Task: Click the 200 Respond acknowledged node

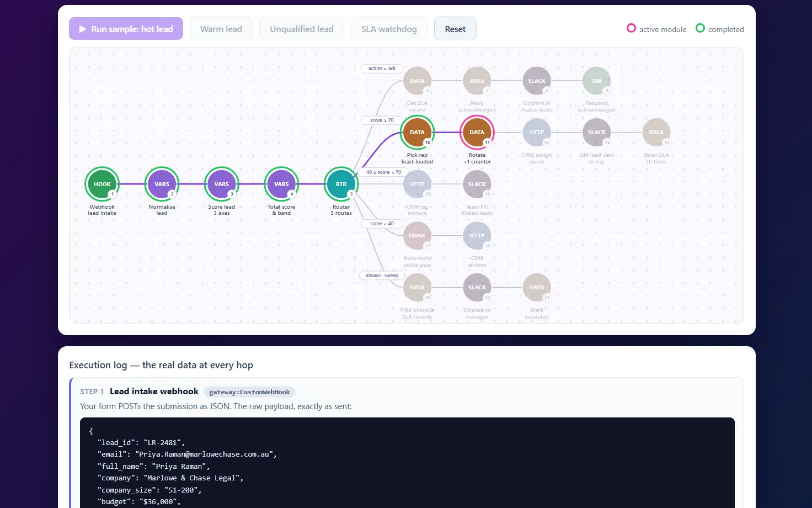Action: pyautogui.click(x=596, y=81)
